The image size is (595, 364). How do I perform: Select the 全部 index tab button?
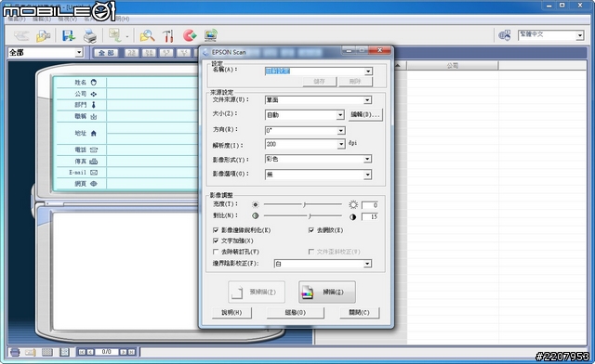(x=106, y=53)
